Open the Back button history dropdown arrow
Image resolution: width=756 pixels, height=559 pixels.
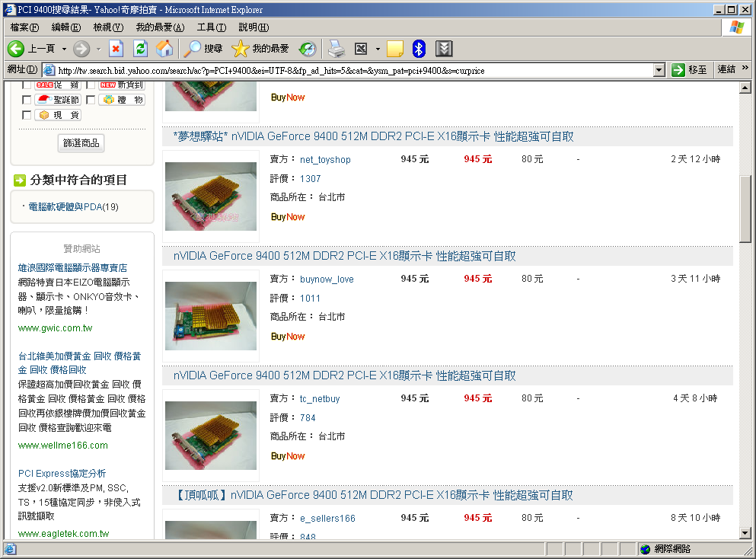64,49
